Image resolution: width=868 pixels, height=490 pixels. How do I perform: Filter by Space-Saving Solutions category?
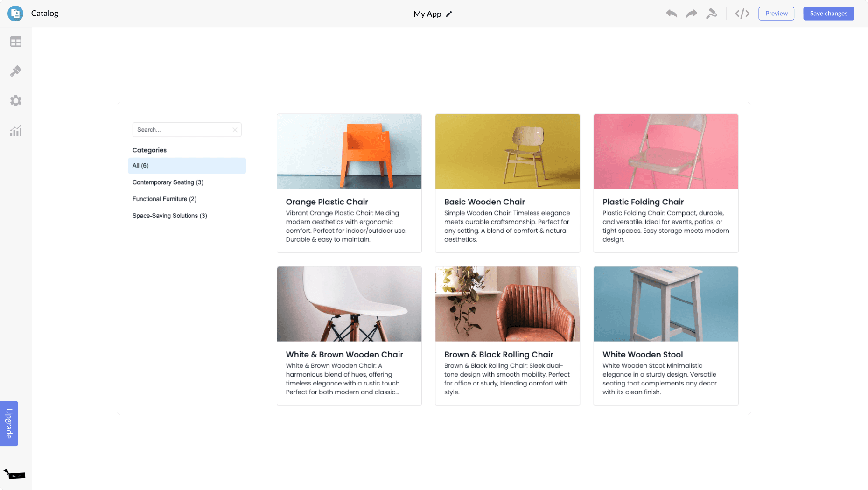[169, 216]
